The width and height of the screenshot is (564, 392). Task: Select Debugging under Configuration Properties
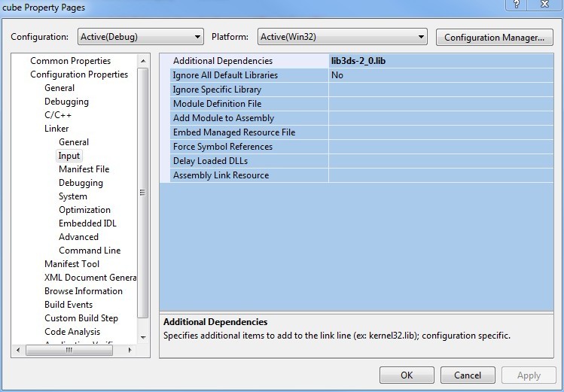tap(66, 102)
